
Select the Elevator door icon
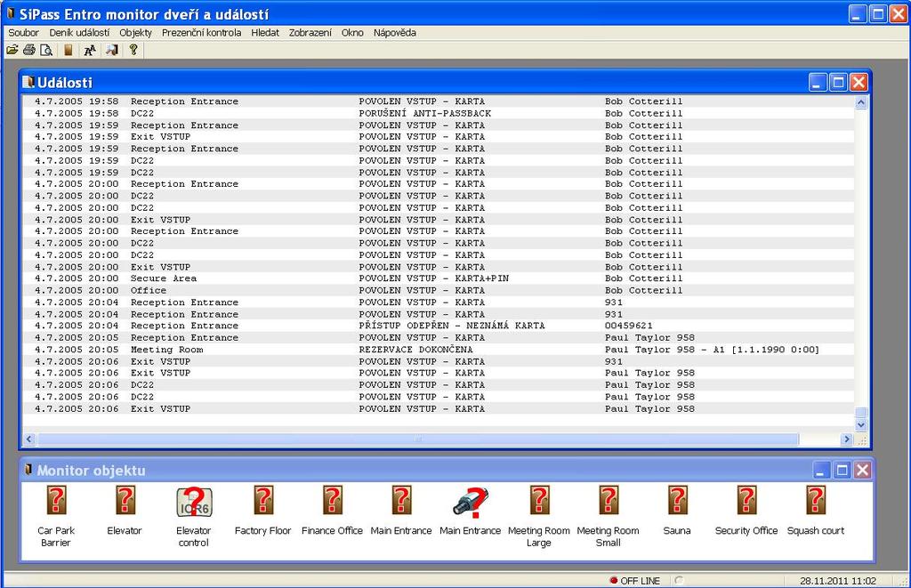pos(125,501)
